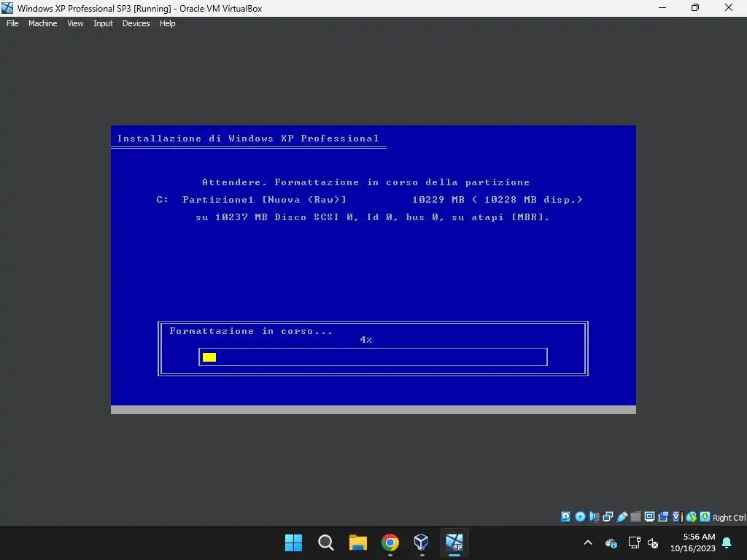Viewport: 747px width, 560px height.
Task: Open VirtualBox Manager from the taskbar
Action: 422,542
